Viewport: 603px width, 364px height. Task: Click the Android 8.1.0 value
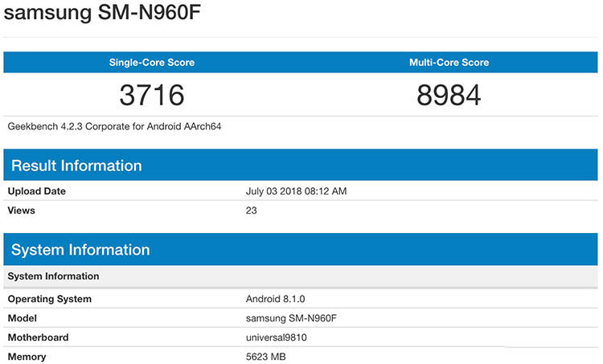click(273, 299)
